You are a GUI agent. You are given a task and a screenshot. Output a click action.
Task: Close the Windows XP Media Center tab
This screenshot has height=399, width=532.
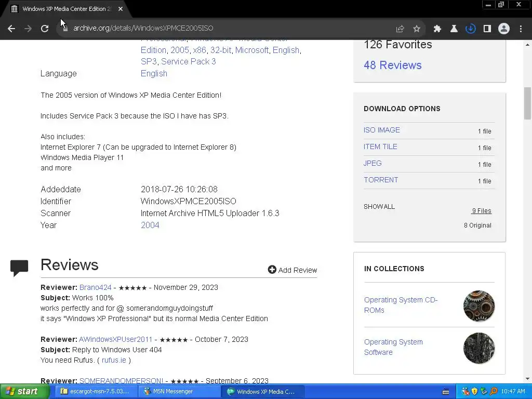click(x=121, y=9)
